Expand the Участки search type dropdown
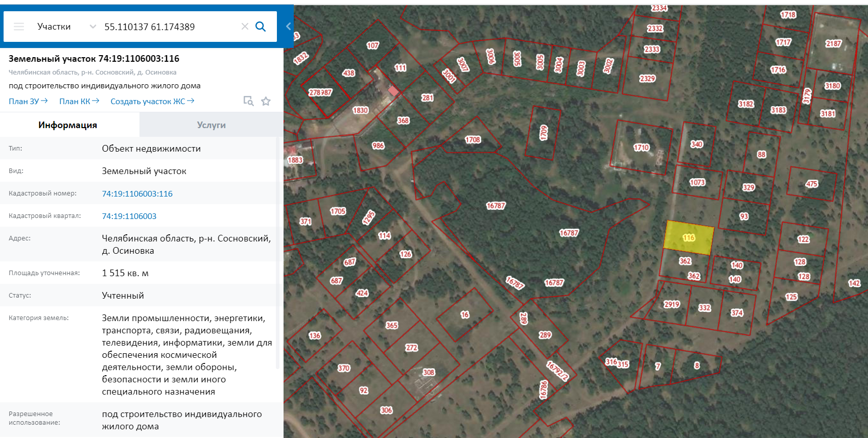 [x=92, y=27]
